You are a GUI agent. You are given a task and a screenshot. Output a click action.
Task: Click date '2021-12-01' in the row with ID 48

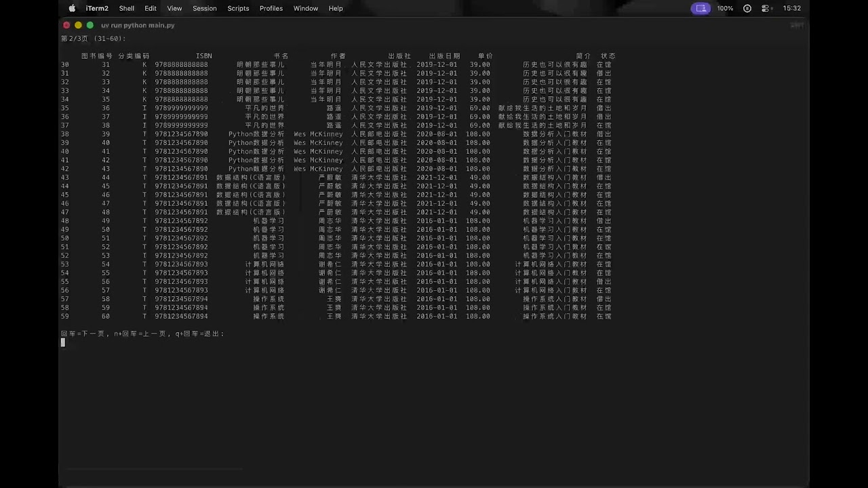tap(437, 212)
